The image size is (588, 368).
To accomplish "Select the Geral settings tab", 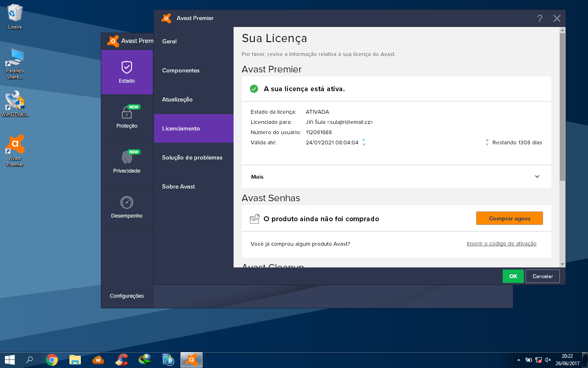I will tap(194, 41).
